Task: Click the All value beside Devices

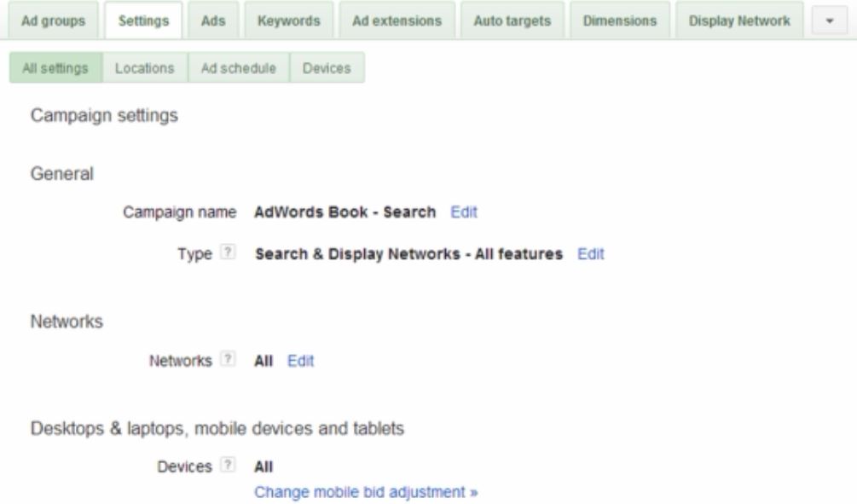Action: [263, 466]
